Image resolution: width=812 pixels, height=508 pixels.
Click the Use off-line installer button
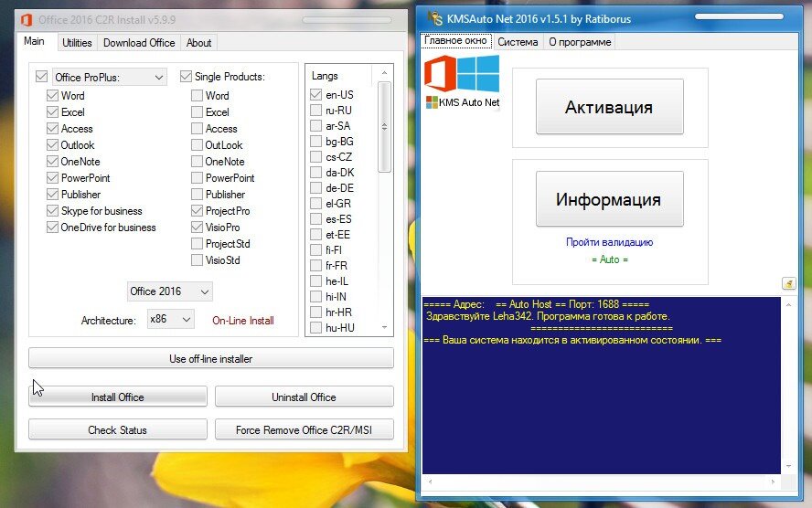pos(210,358)
